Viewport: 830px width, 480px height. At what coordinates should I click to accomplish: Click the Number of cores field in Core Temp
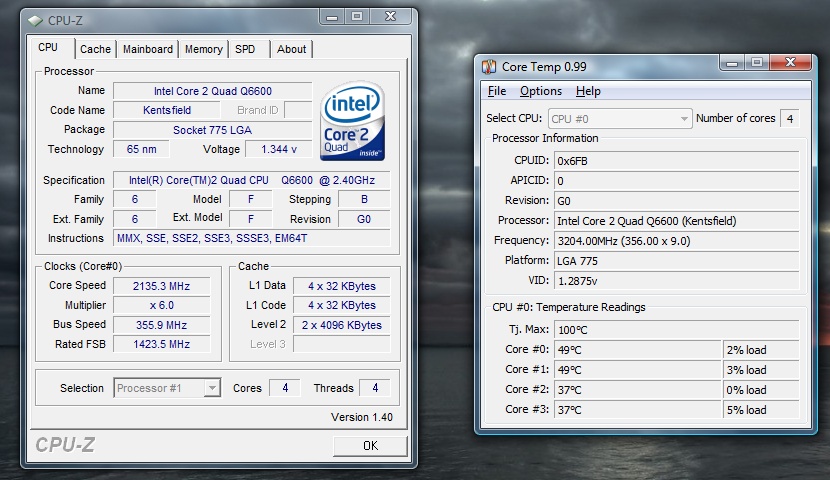[x=790, y=119]
